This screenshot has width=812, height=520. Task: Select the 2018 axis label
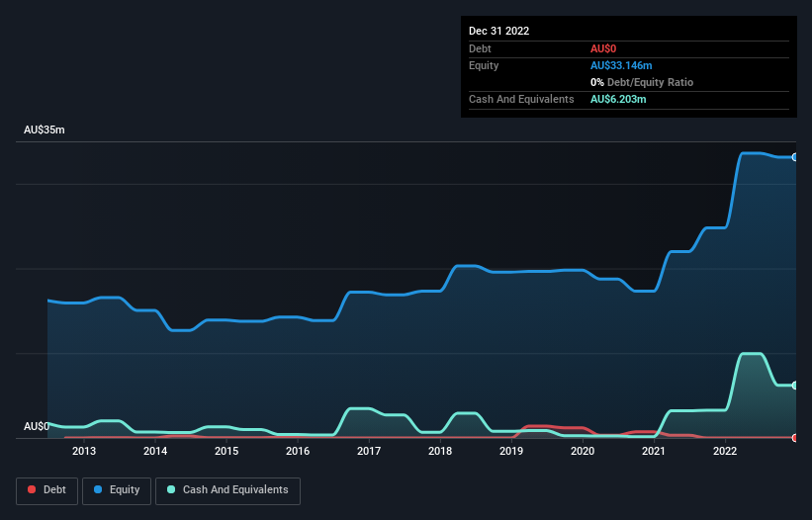coord(440,451)
